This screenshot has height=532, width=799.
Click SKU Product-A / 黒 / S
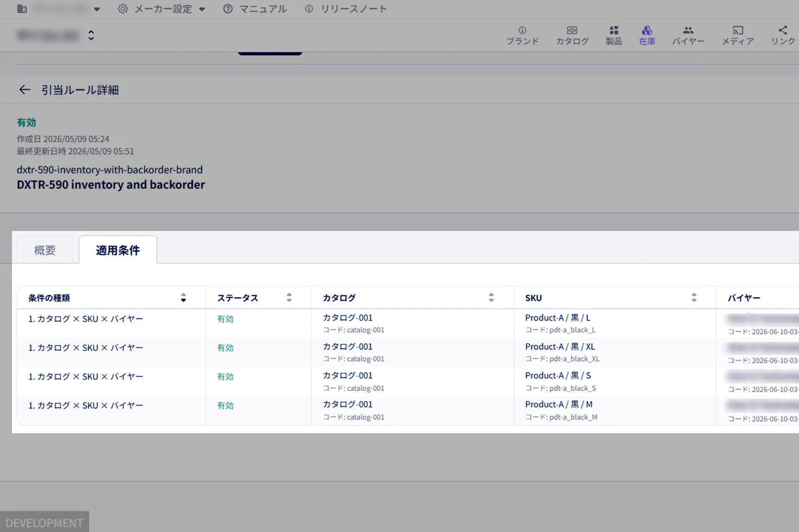click(x=558, y=375)
